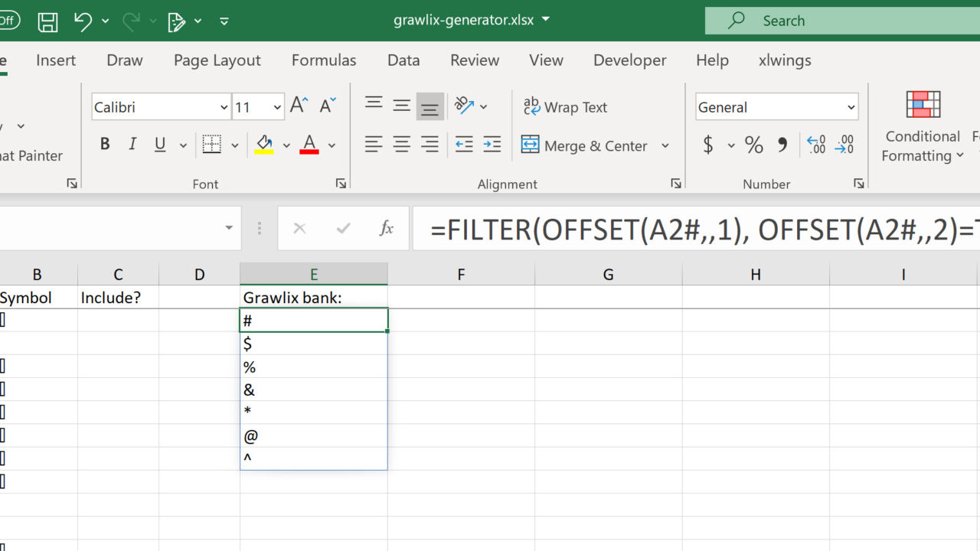Apply the yellow fill color

click(x=264, y=145)
